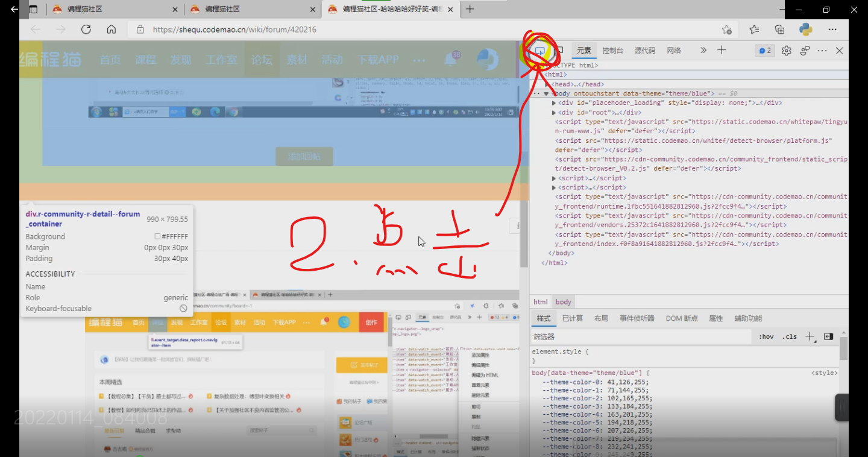Screen dimensions: 868x457
Task: Open the 工作室 navigation link
Action: [x=222, y=60]
